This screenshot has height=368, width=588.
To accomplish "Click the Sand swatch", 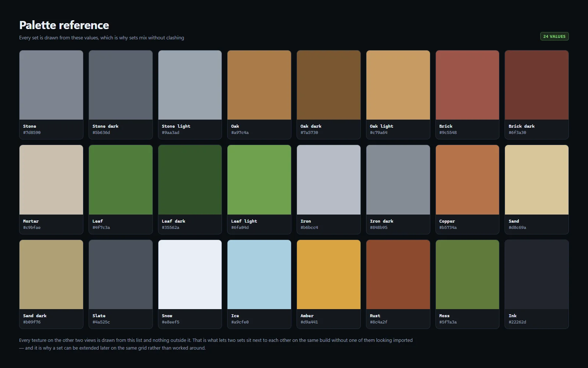I will (537, 180).
